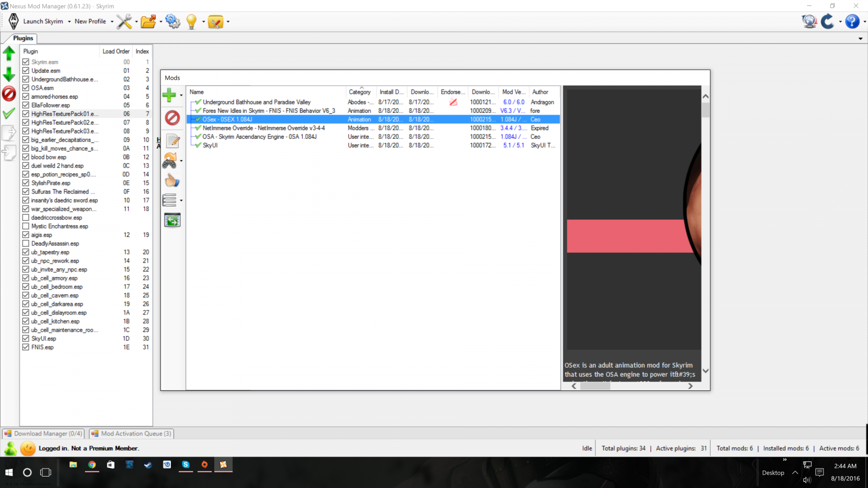Expand the Change game mode dropdown arrow
Viewport: 868px width, 488px height.
(840, 22)
